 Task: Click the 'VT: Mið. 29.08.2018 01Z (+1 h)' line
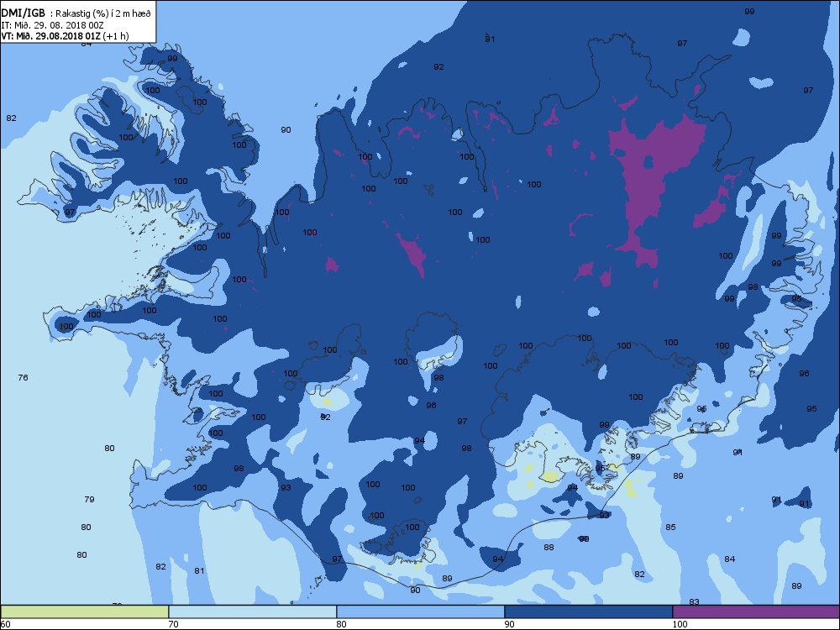tap(65, 36)
